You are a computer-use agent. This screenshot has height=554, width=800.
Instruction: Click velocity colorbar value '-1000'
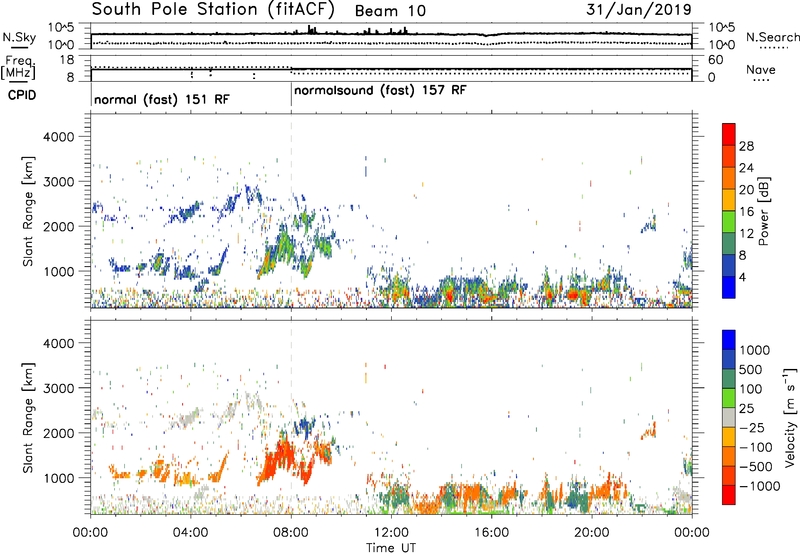(x=760, y=486)
